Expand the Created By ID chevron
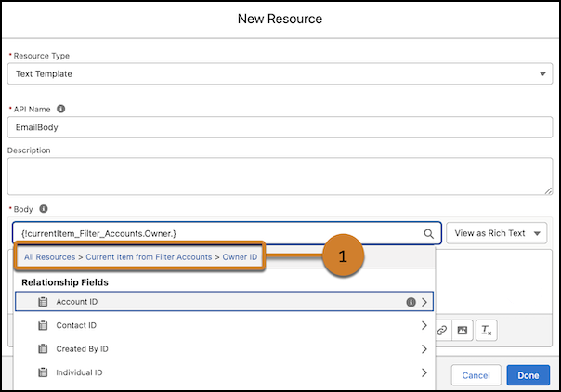Screen dimensions: 561x392 click(x=424, y=349)
